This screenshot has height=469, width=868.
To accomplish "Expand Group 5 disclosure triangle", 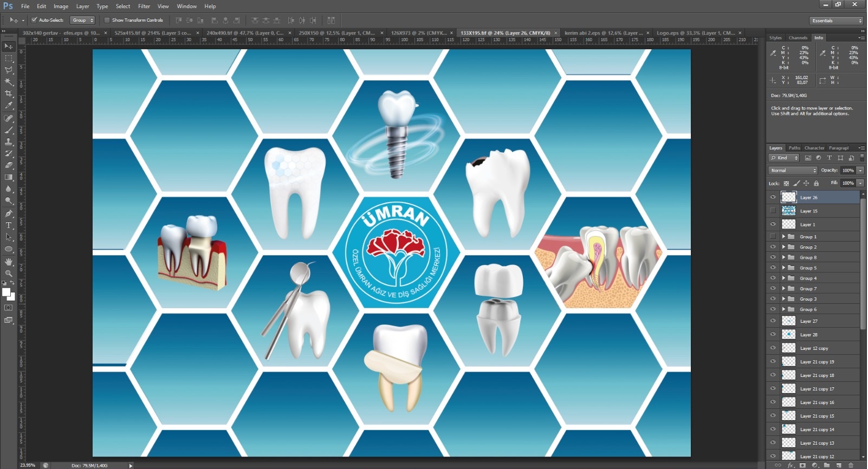I will [x=783, y=268].
